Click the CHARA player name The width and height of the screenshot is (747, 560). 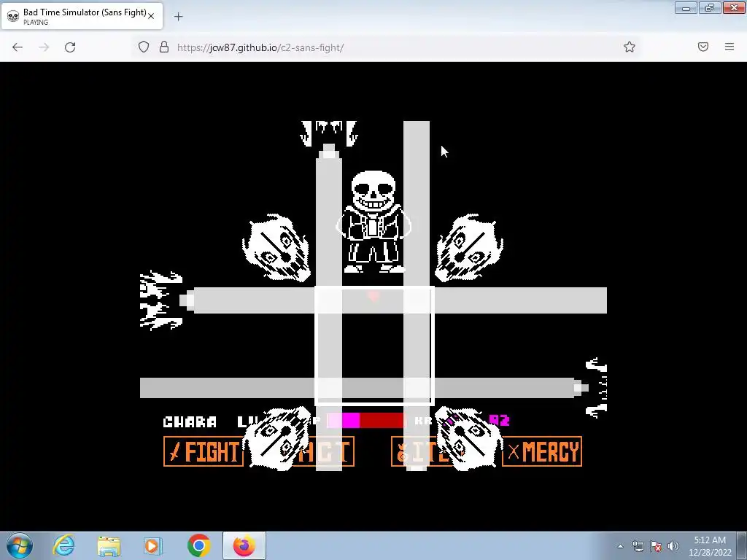[190, 422]
